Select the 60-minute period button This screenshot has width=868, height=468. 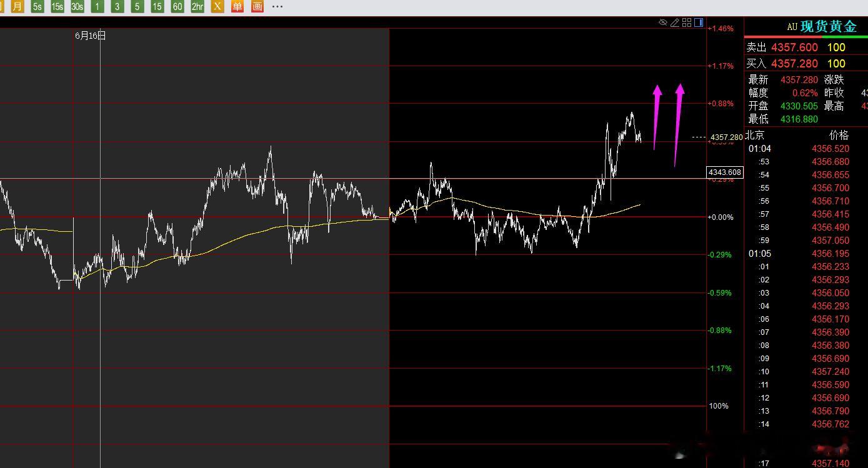[177, 6]
